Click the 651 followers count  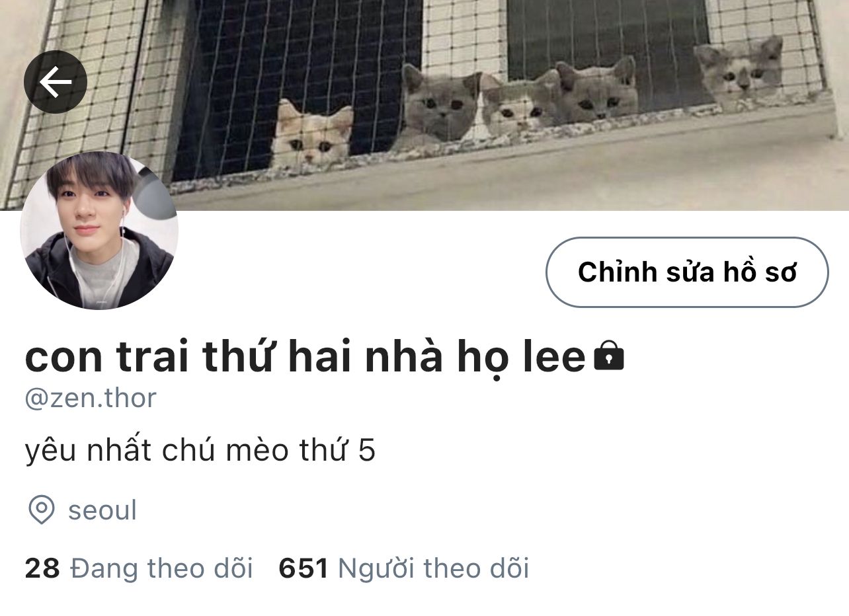click(x=303, y=568)
